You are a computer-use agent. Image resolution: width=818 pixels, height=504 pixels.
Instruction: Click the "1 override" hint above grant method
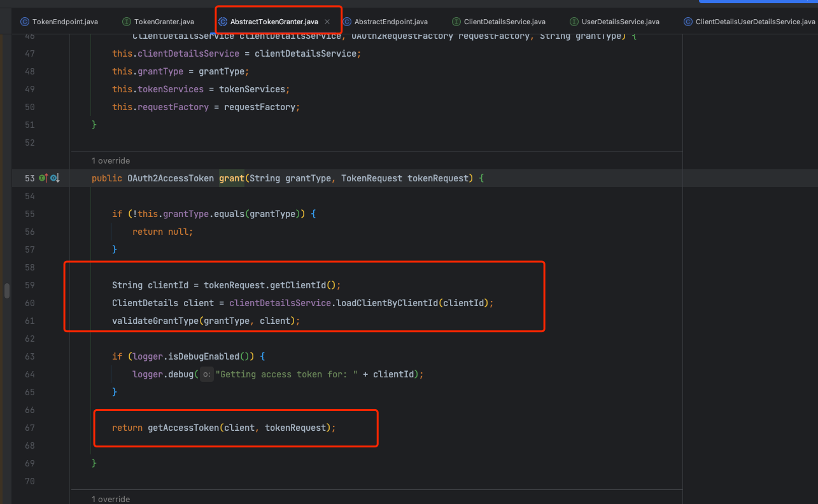tap(111, 160)
